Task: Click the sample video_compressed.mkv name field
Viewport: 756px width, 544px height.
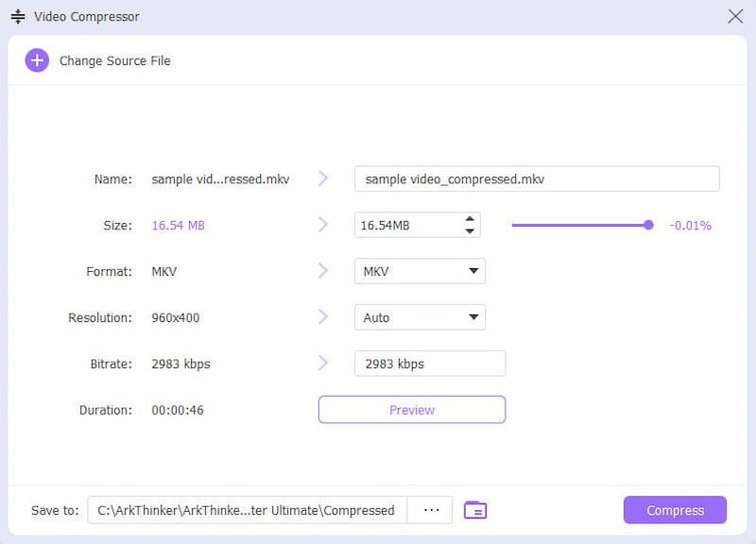Action: tap(536, 178)
